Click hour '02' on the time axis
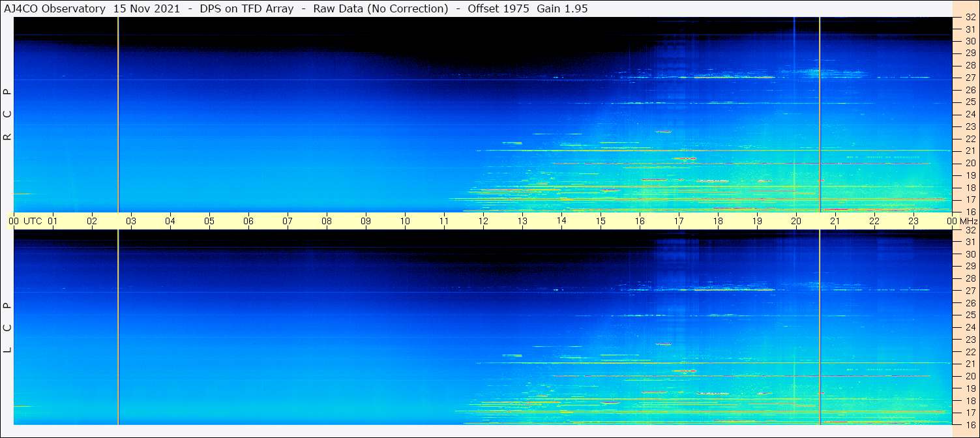The height and width of the screenshot is (438, 980). [92, 221]
